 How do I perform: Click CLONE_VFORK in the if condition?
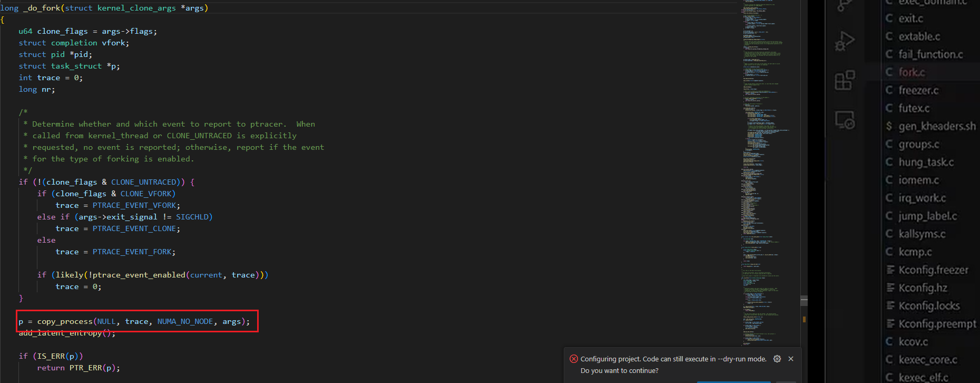[x=145, y=194]
